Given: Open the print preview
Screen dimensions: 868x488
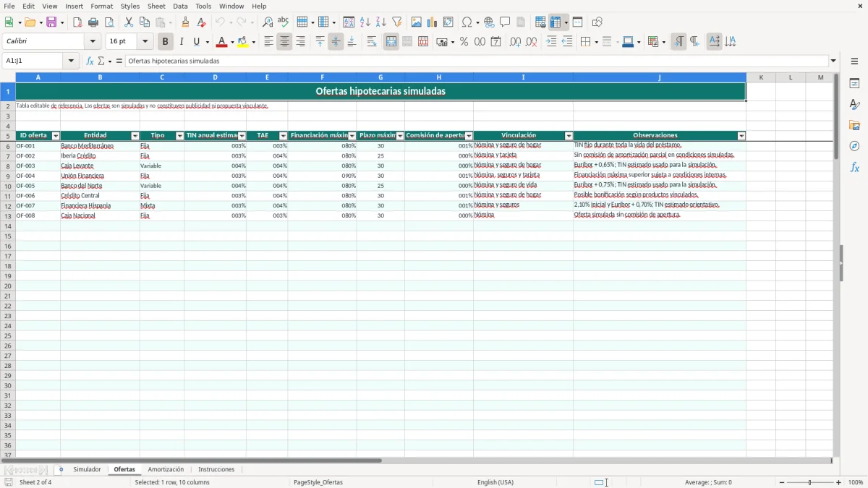Looking at the screenshot, I should pos(109,22).
